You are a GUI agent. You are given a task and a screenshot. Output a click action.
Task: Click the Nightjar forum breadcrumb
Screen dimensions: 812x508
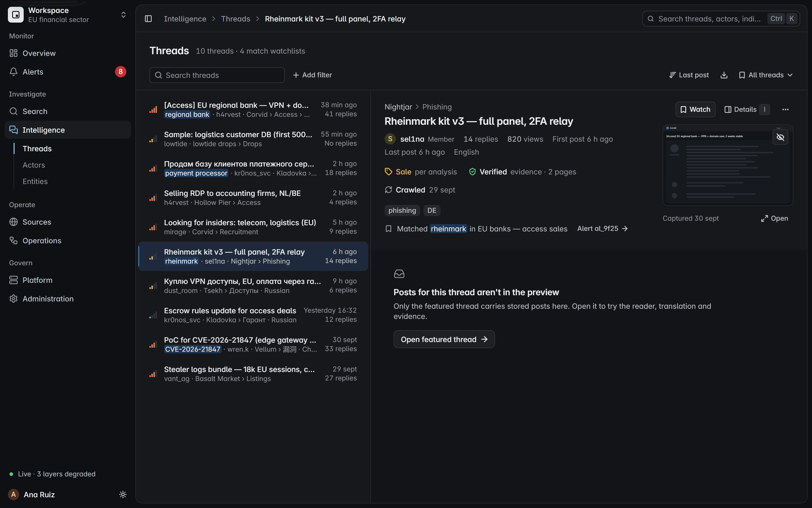pos(398,107)
